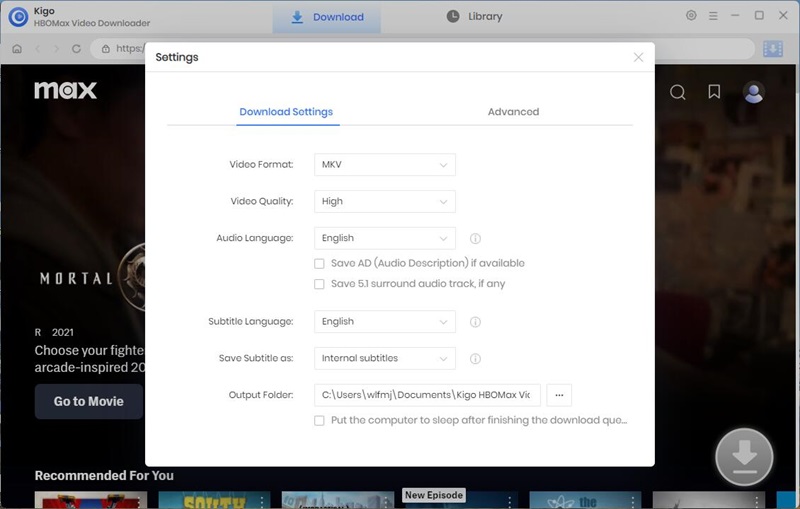Show info about Audio Language
The height and width of the screenshot is (509, 800).
click(x=475, y=238)
